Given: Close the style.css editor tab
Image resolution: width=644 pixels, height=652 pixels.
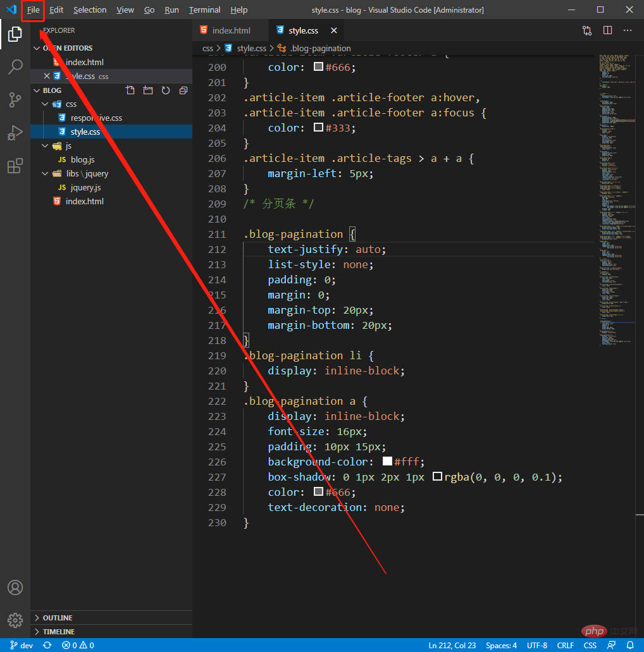Looking at the screenshot, I should click(333, 30).
